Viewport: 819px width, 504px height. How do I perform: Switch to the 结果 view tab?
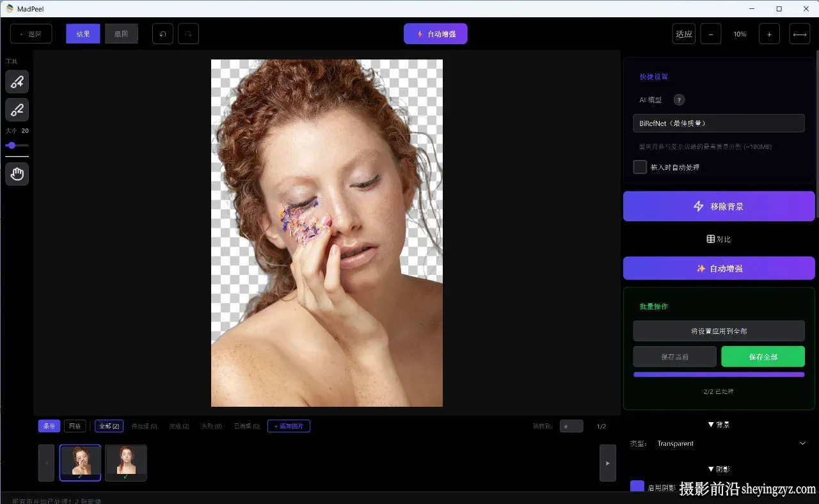(83, 34)
